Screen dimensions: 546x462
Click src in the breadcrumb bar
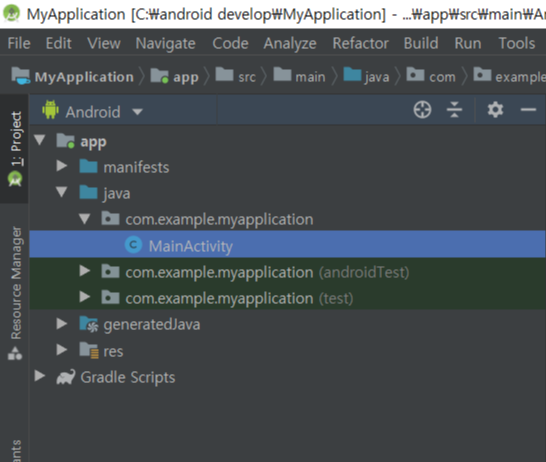click(x=247, y=77)
